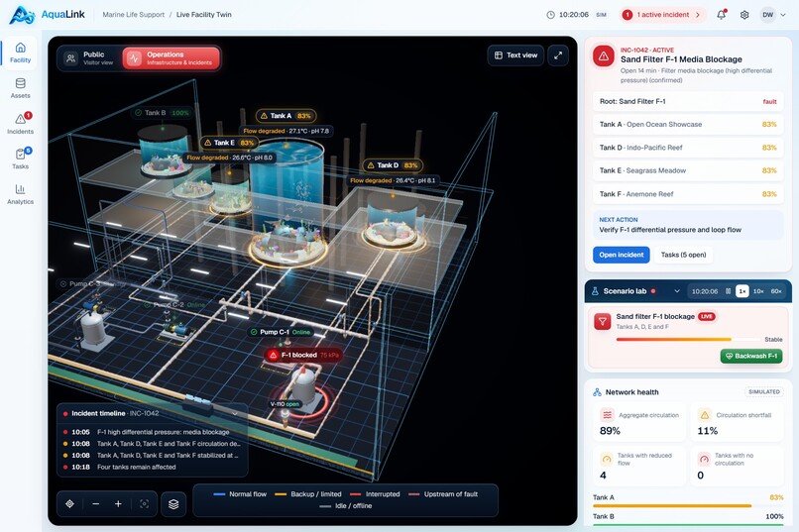This screenshot has width=799, height=532.
Task: Click the Tanks with reduced flow gauge icon
Action: click(x=607, y=459)
